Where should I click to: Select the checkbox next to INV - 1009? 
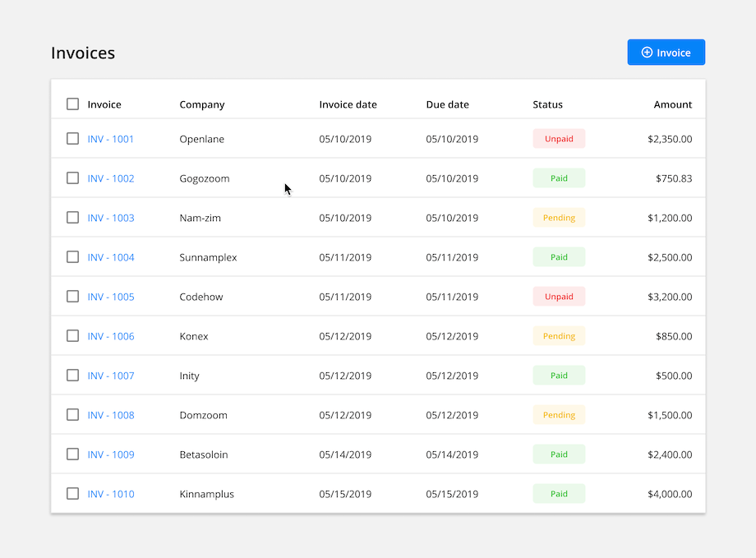(72, 454)
